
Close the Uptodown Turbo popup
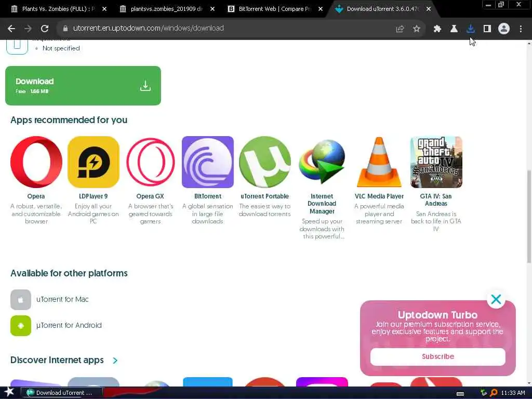point(496,299)
